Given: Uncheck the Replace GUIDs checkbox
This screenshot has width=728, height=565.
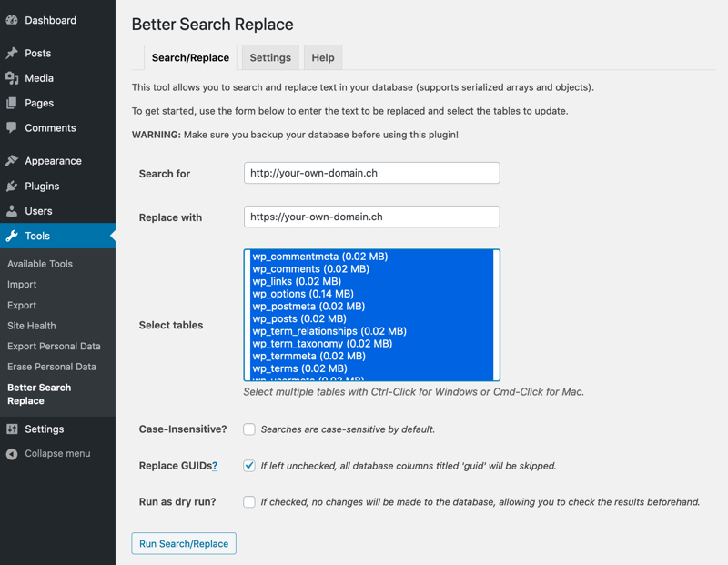Looking at the screenshot, I should pos(249,466).
